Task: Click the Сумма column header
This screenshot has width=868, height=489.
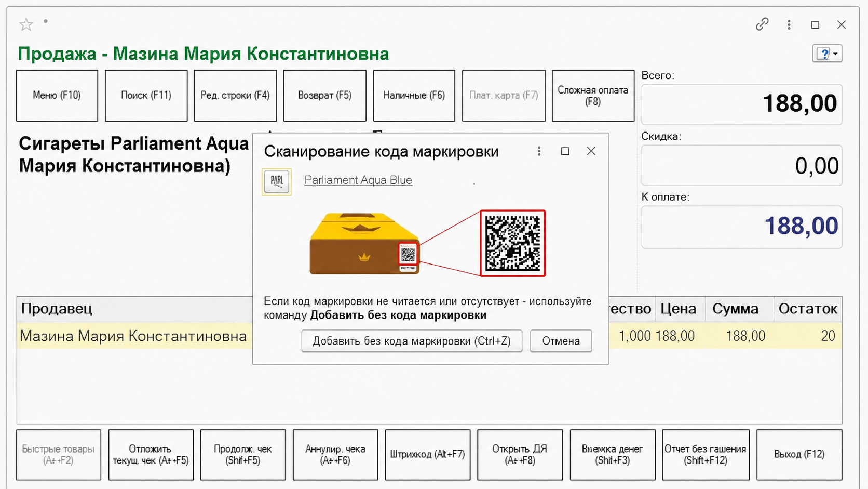Action: (739, 309)
